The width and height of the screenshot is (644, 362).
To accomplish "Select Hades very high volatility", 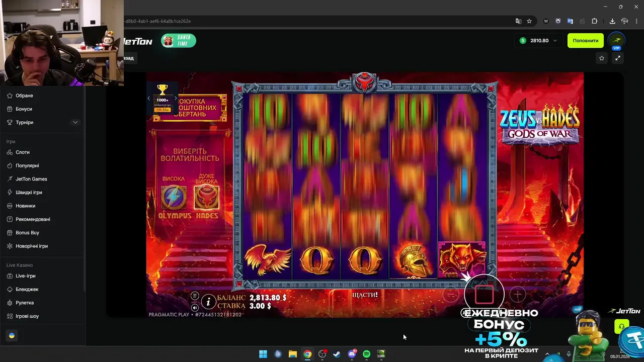I will coord(206,197).
